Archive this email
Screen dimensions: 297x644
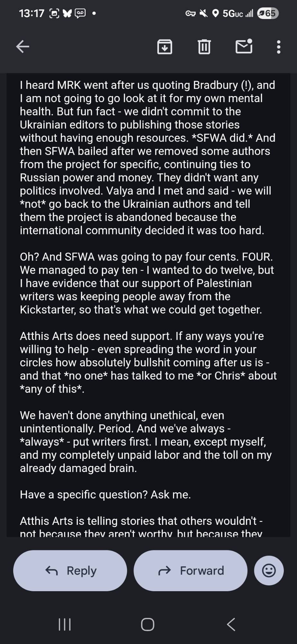coord(164,47)
